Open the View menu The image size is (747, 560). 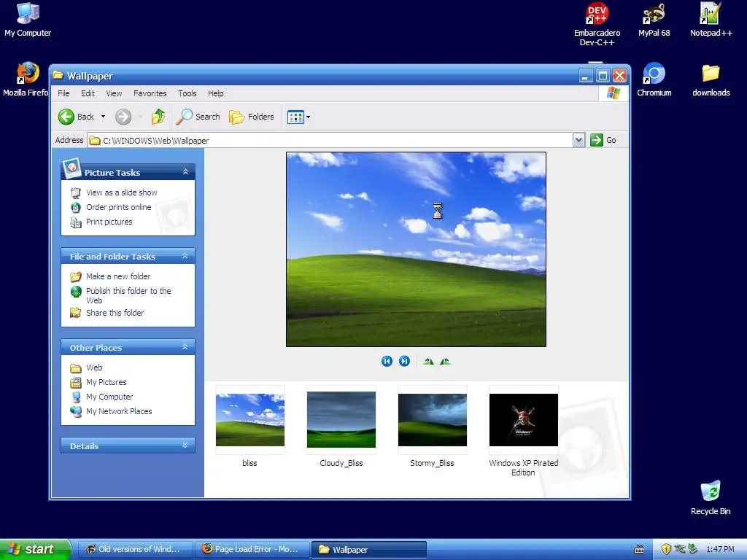tap(114, 93)
